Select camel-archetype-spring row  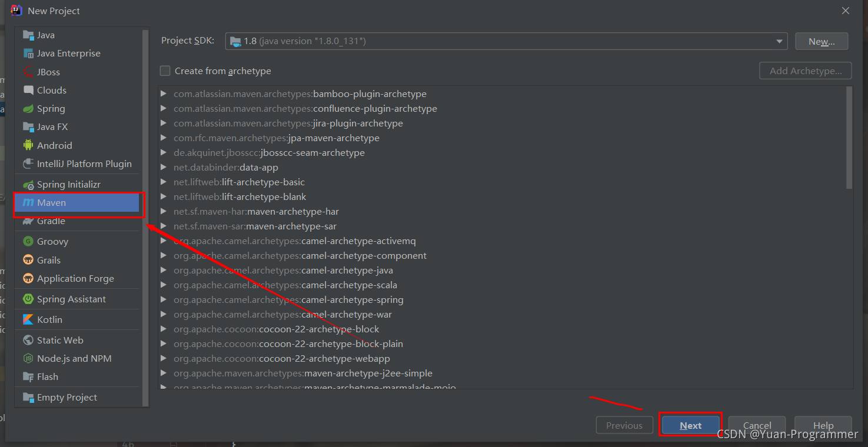coord(502,299)
